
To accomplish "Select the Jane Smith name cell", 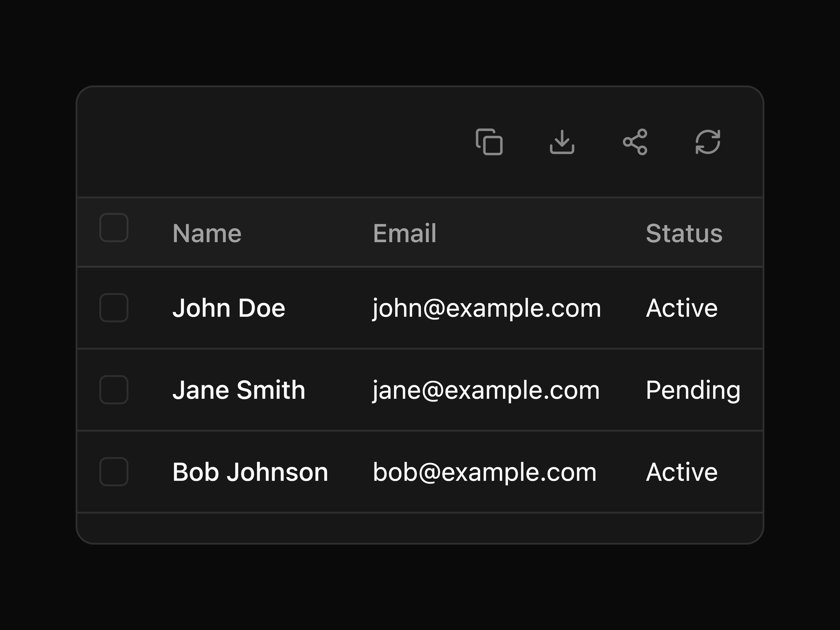I will pyautogui.click(x=239, y=390).
